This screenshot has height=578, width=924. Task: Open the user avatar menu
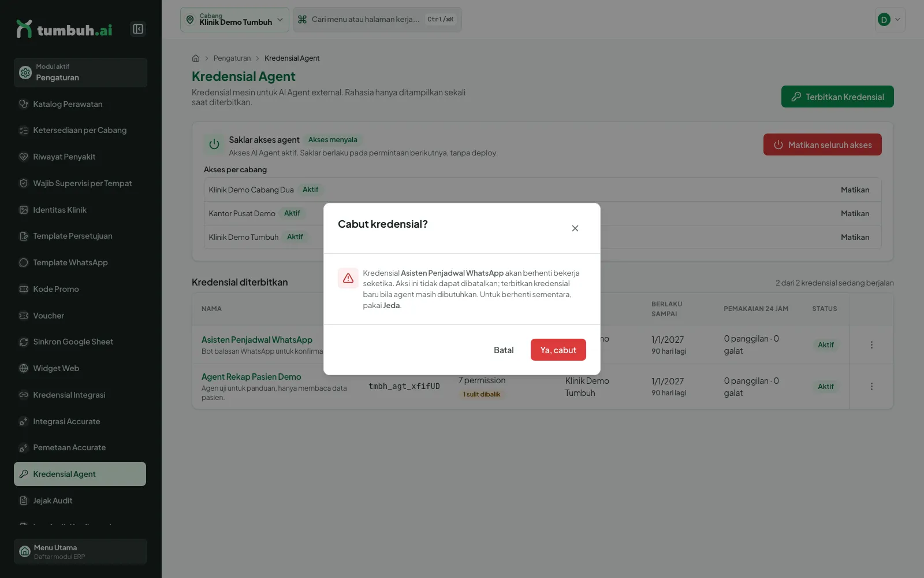[890, 20]
